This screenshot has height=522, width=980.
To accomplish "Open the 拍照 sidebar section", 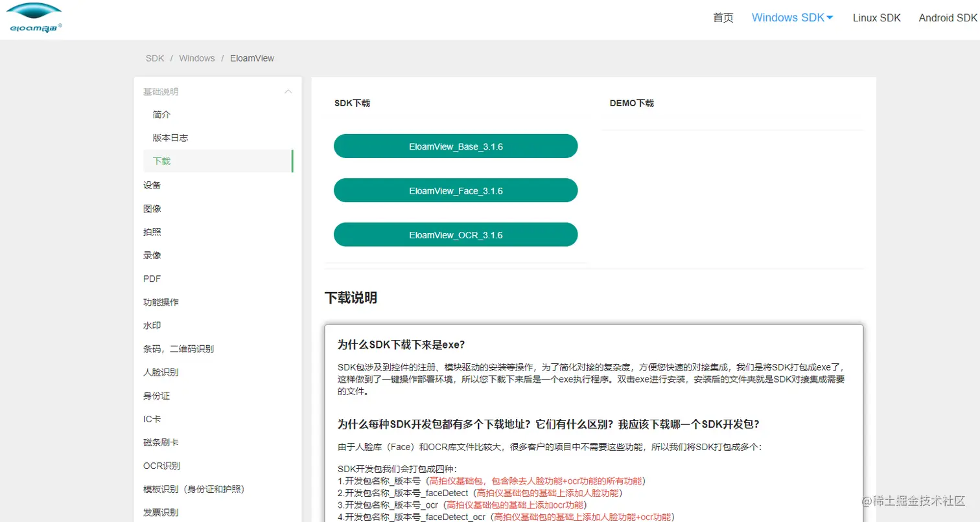I will 152,232.
